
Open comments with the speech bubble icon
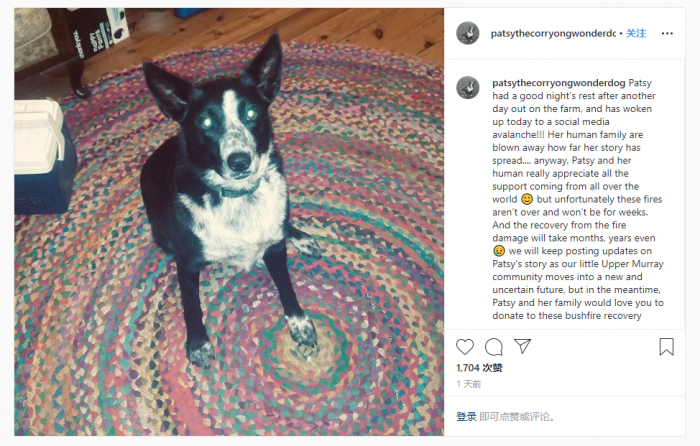point(494,347)
